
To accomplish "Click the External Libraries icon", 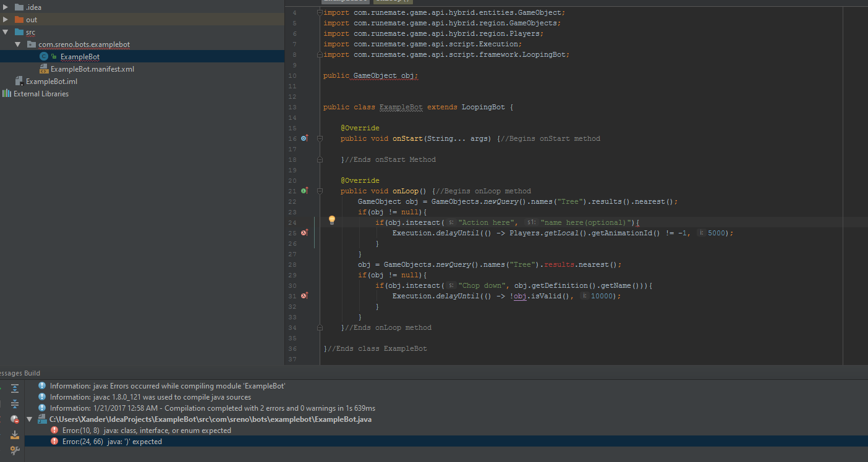I will click(7, 94).
